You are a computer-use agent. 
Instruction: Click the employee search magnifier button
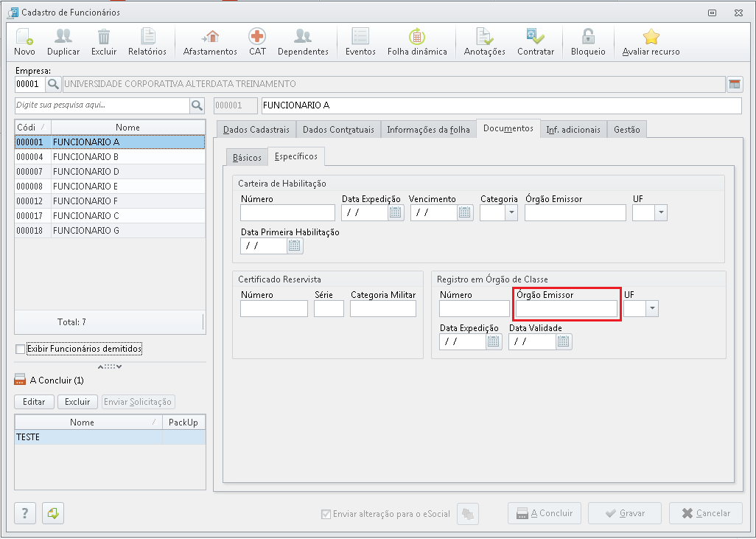pyautogui.click(x=197, y=105)
